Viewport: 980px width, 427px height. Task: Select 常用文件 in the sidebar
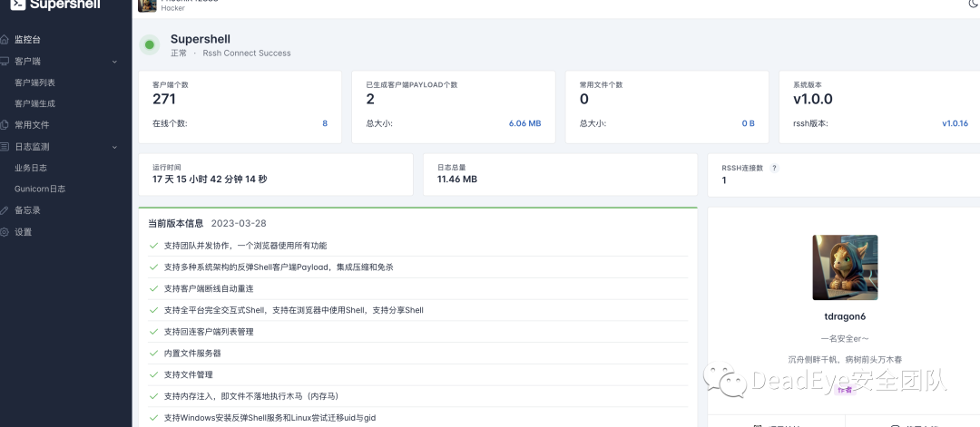click(32, 125)
